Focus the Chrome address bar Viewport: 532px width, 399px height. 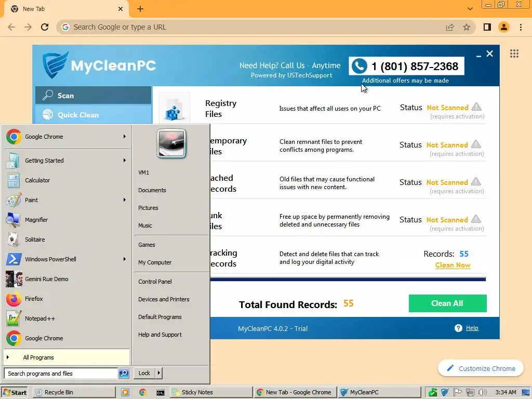(x=251, y=27)
